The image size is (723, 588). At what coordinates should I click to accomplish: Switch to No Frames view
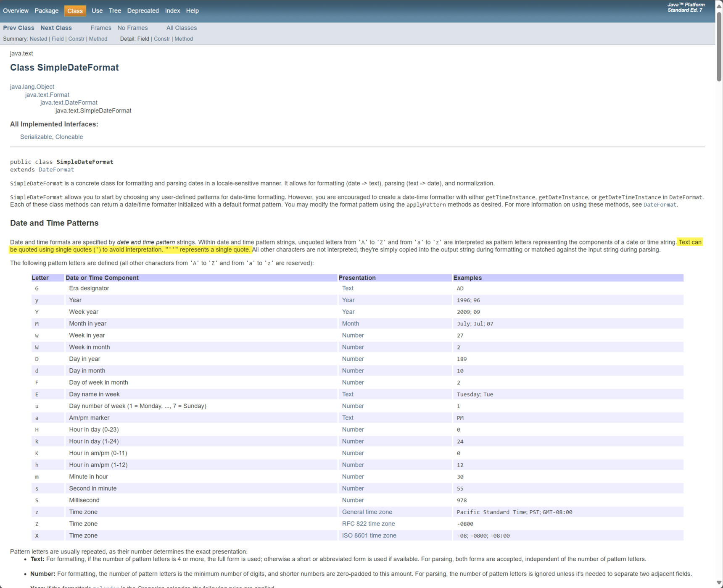click(x=132, y=28)
